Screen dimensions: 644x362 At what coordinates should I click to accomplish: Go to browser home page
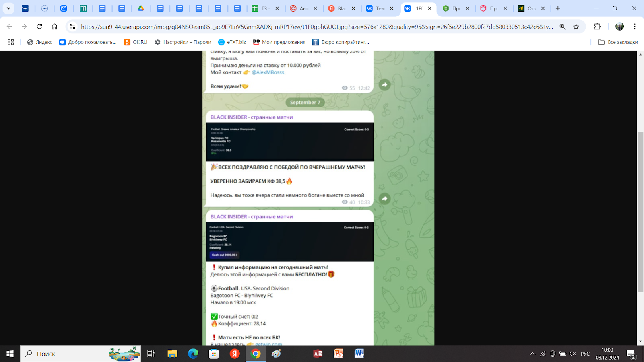(54, 27)
